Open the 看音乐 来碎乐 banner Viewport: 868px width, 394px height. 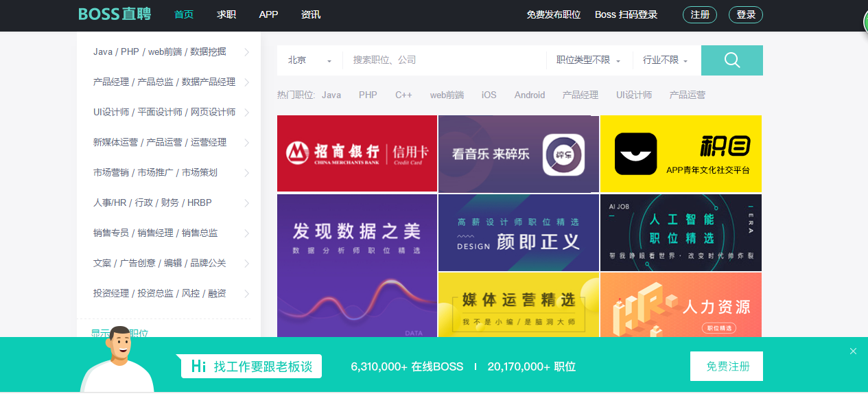pyautogui.click(x=519, y=154)
